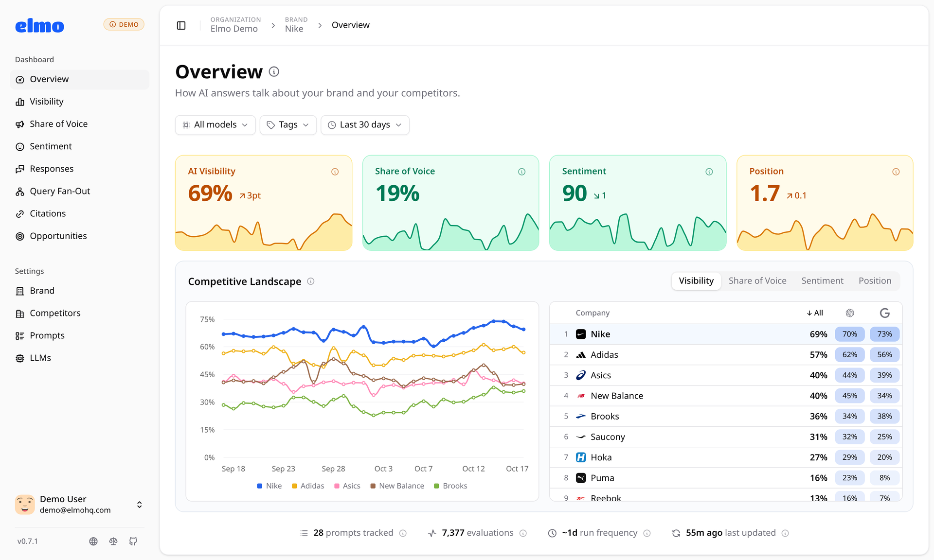Open the GitHub icon in footer

(x=133, y=541)
